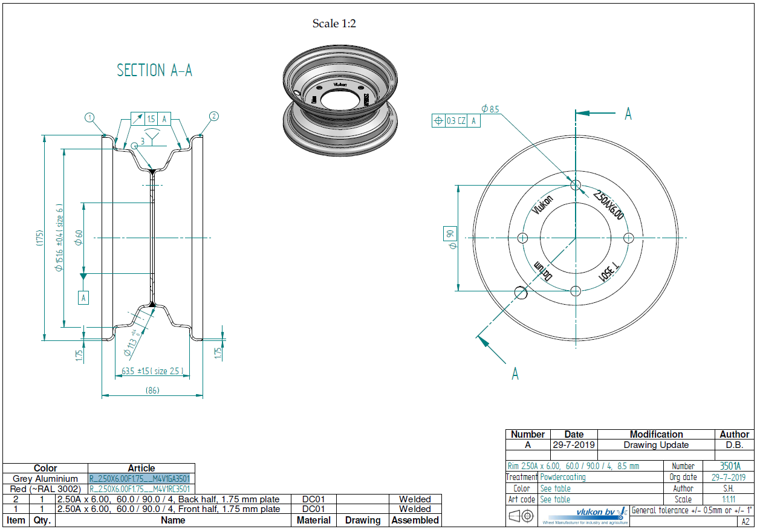Screen dimensions: 760x532
Task: Click the (86) overall width dimension
Action: 152,391
